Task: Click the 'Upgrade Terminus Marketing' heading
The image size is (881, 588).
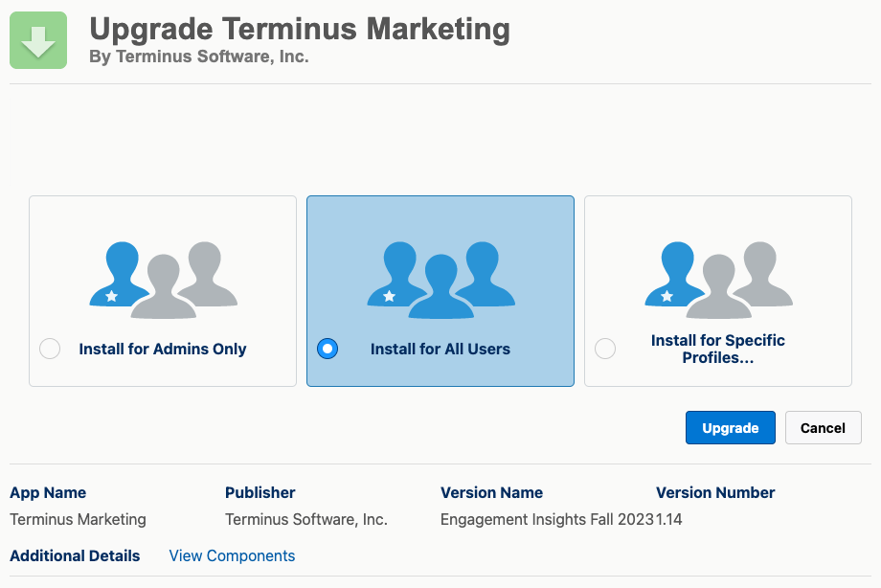Action: (300, 29)
